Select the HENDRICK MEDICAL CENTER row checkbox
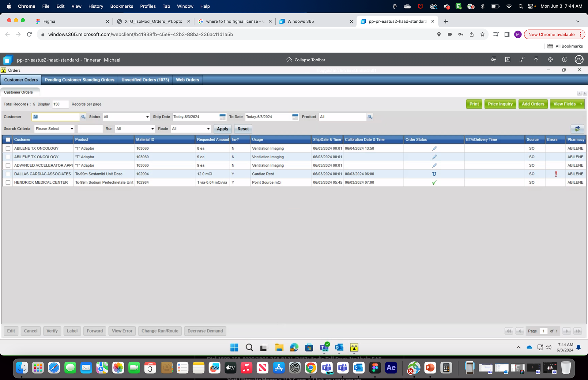The image size is (588, 380). tap(8, 182)
